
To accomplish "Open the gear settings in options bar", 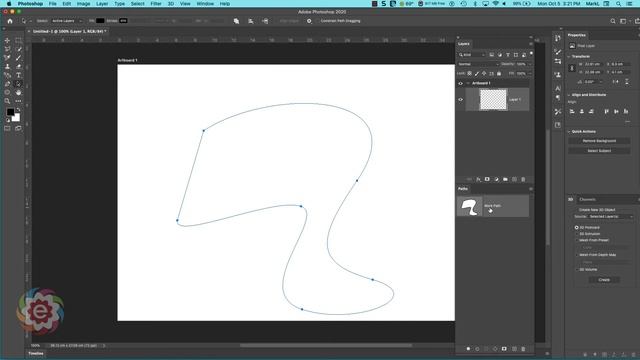I will pos(309,21).
